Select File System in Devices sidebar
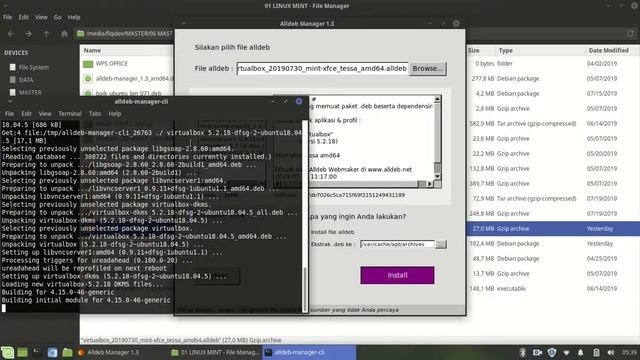This screenshot has width=640, height=360. pos(33,67)
